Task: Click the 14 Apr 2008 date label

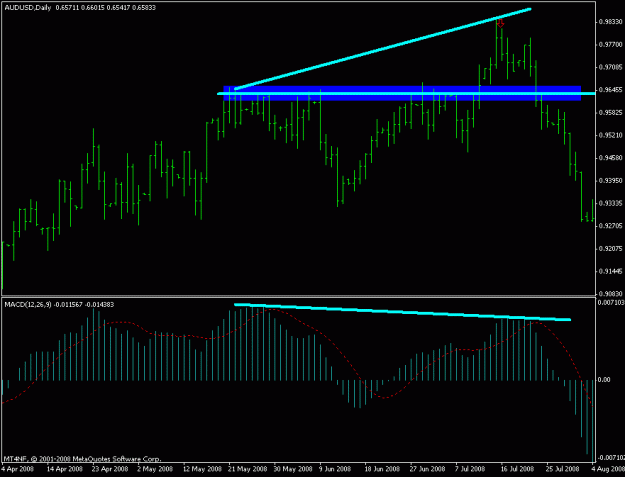Action: [x=65, y=469]
